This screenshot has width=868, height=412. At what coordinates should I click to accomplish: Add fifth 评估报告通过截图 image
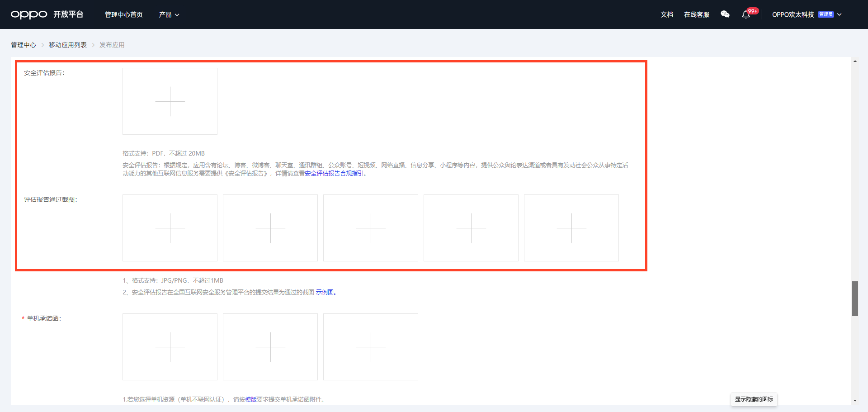(571, 228)
